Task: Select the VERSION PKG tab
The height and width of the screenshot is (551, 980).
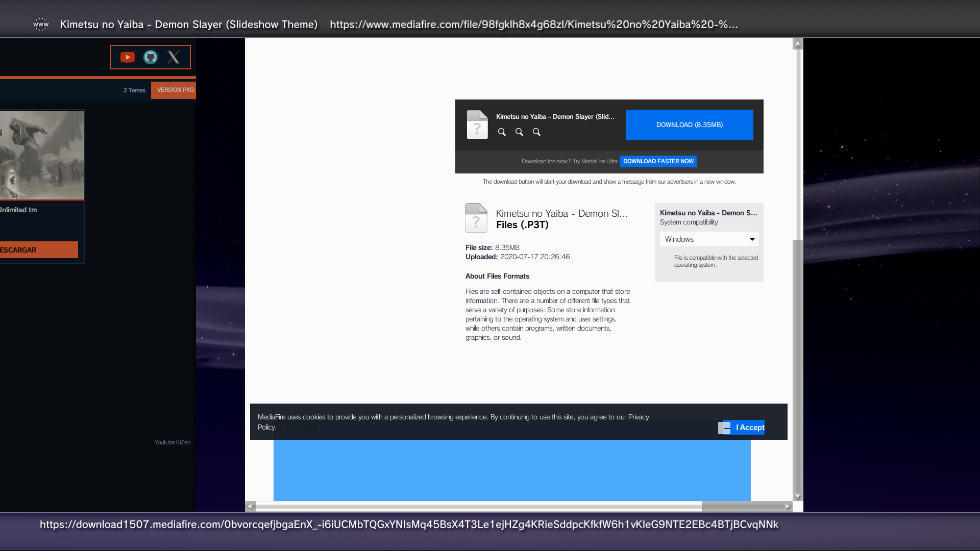Action: pos(174,90)
